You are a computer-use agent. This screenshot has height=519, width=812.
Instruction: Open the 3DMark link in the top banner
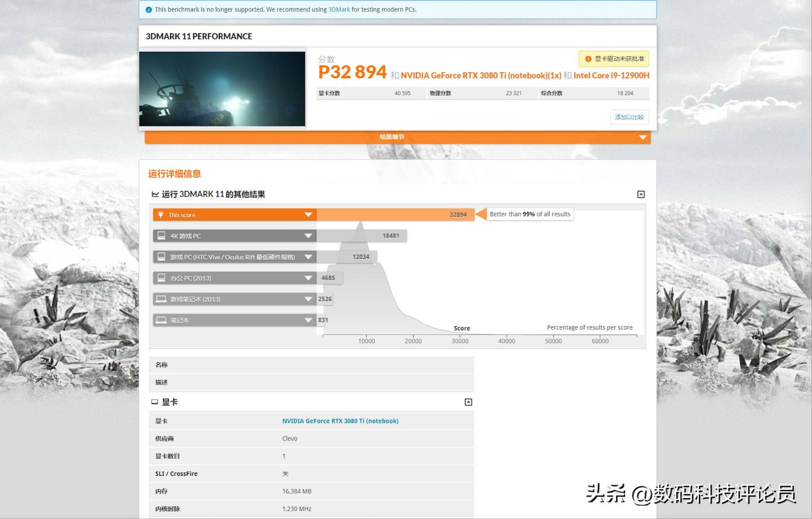point(339,9)
